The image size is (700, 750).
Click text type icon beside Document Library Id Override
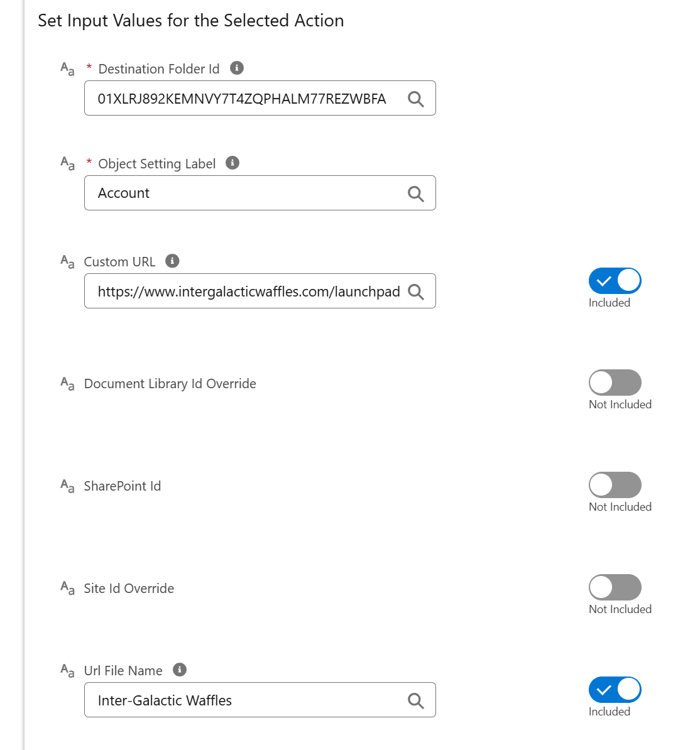(67, 384)
